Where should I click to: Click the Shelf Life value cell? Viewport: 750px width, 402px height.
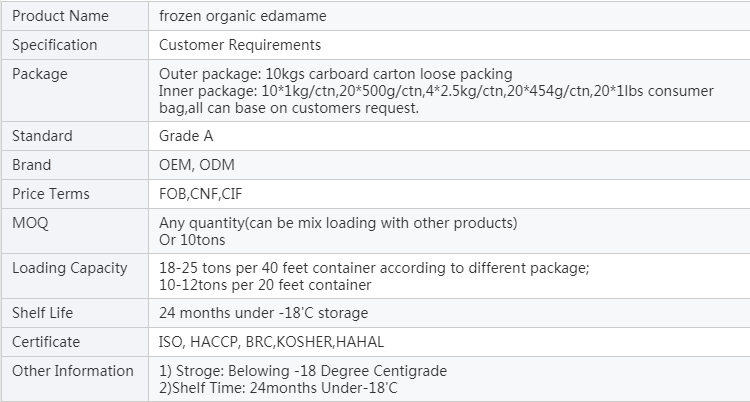coord(449,313)
